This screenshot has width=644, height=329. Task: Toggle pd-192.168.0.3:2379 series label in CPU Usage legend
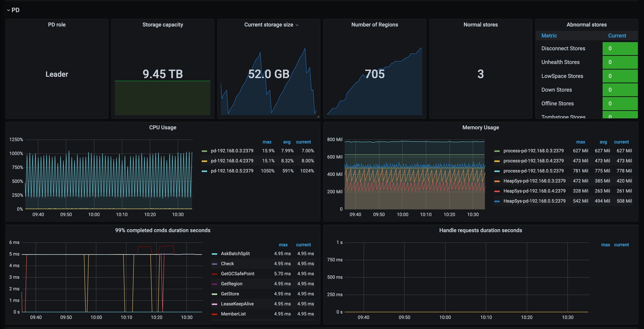[232, 151]
